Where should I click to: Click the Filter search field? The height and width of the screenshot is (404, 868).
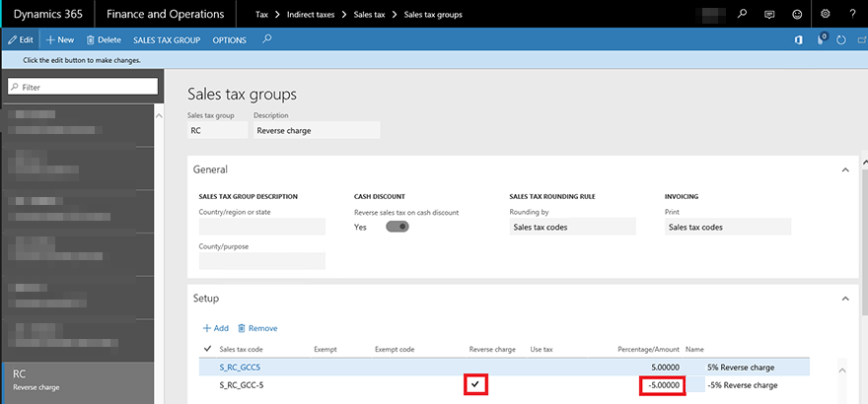pyautogui.click(x=83, y=87)
